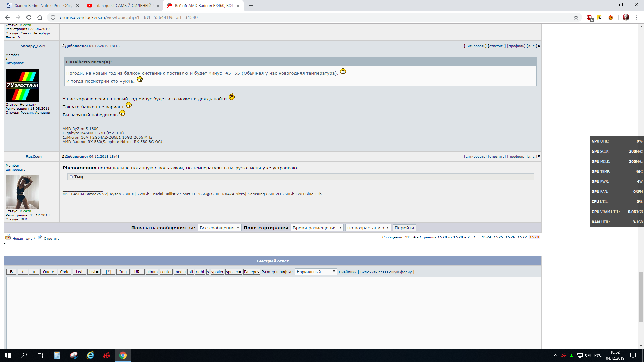Screen dimensions: 644x362
Task: Toggle bold formatting button B
Action: coord(11,272)
